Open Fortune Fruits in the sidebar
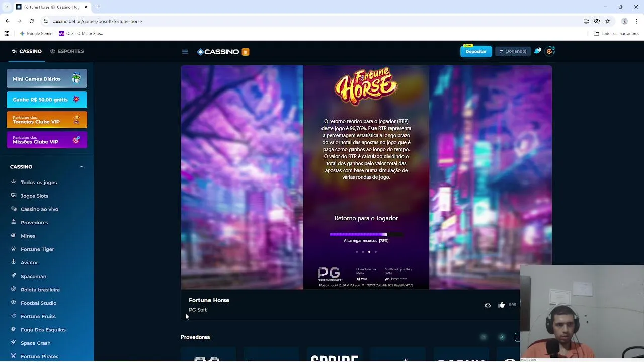Image resolution: width=644 pixels, height=362 pixels. (x=38, y=316)
